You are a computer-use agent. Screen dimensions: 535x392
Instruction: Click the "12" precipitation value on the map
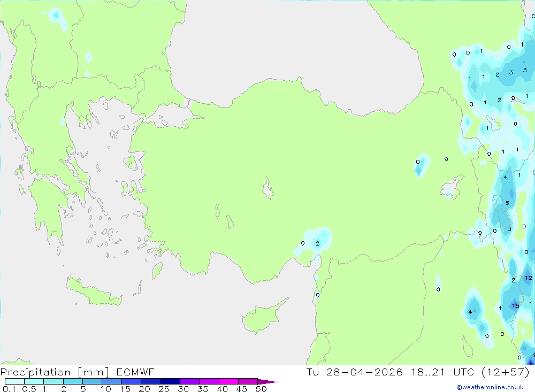529,278
